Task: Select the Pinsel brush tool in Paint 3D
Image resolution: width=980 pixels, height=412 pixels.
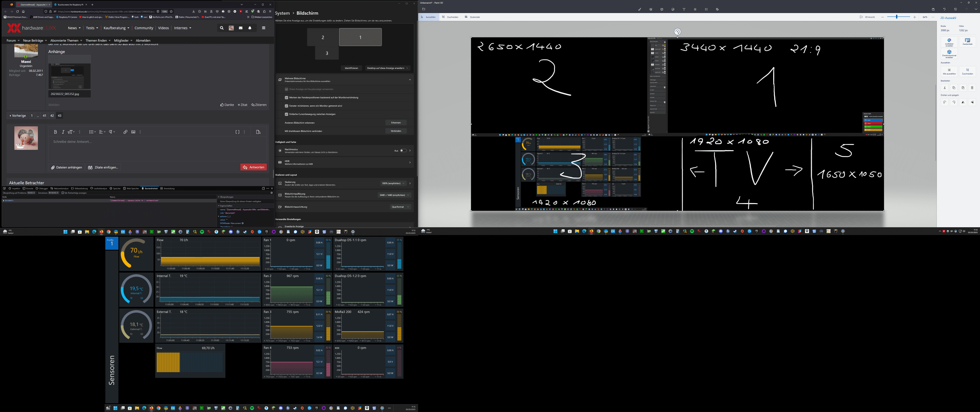Action: [x=640, y=9]
